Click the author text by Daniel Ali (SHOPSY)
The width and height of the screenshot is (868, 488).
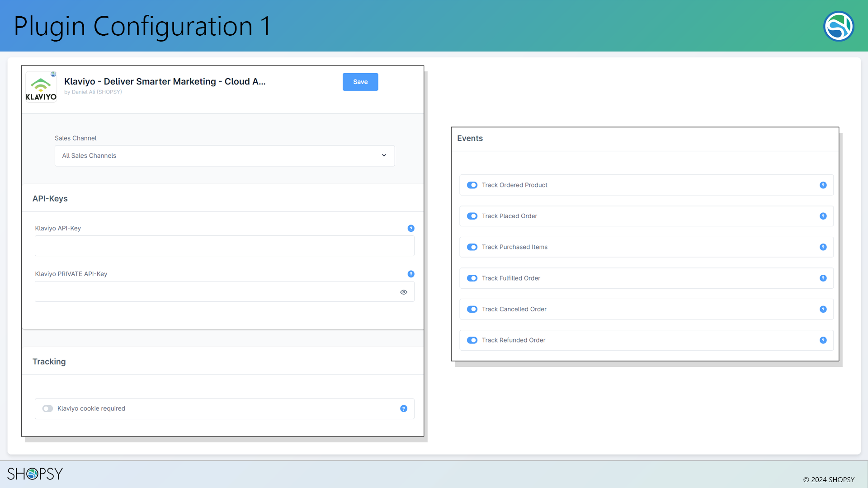pyautogui.click(x=93, y=92)
